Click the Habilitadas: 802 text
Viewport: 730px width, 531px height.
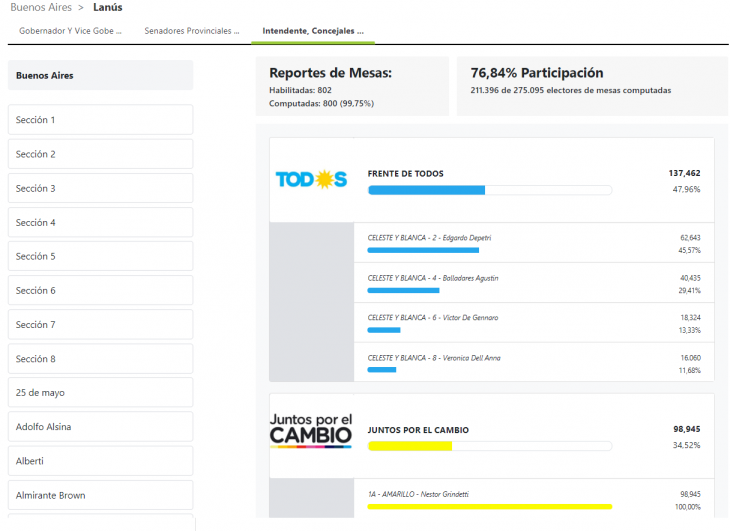300,90
